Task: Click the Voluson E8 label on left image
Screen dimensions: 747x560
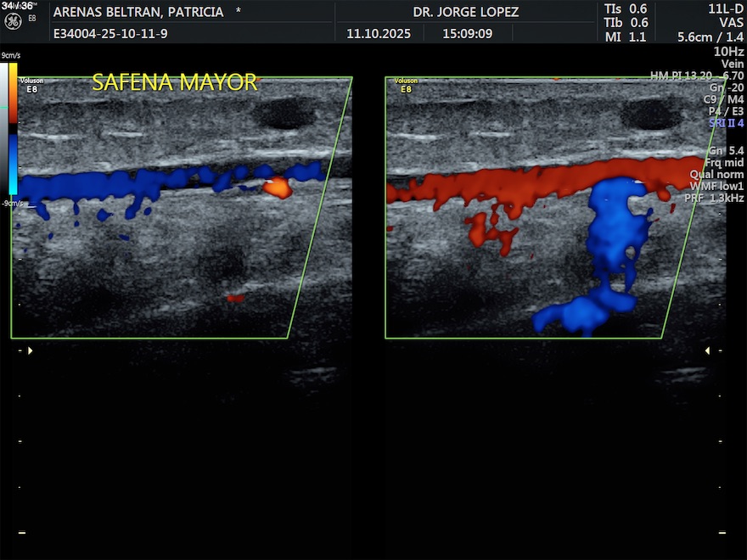Action: click(31, 85)
